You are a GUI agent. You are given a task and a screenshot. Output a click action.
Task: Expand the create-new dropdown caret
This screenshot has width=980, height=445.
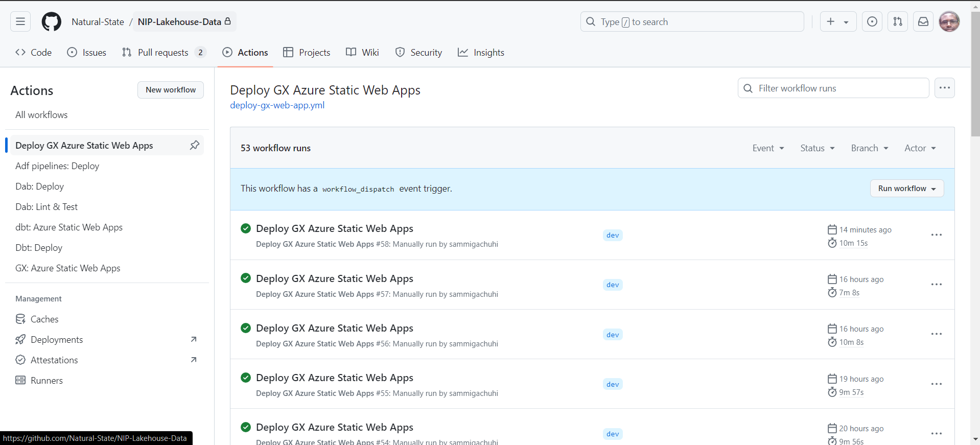(847, 22)
